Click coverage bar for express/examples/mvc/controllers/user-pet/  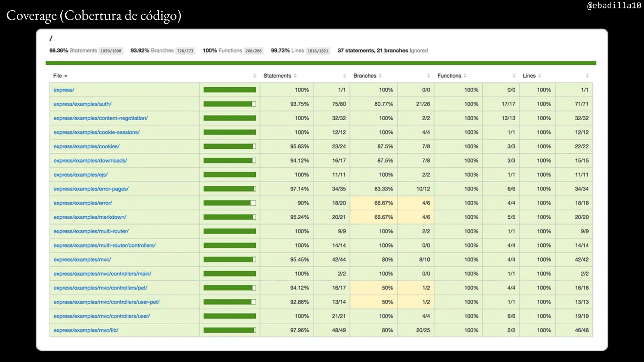coord(230,302)
